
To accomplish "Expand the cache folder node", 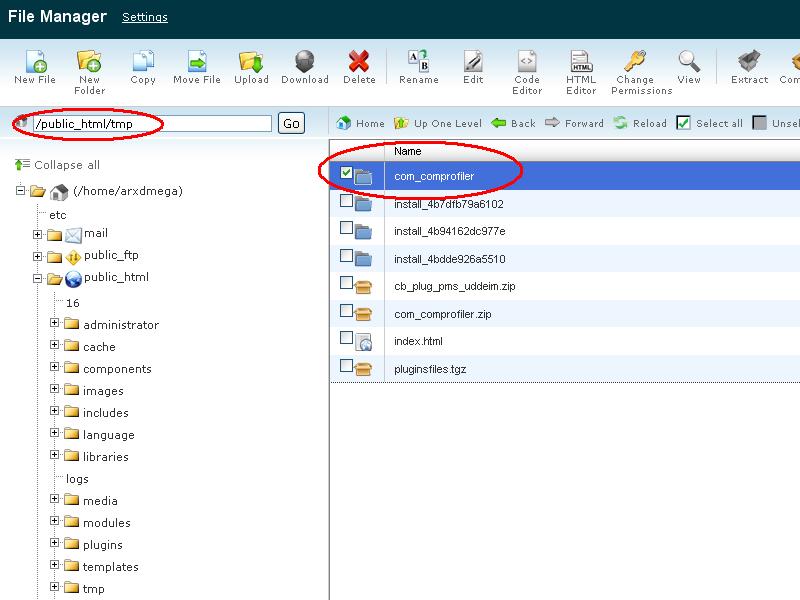I will click(x=55, y=345).
